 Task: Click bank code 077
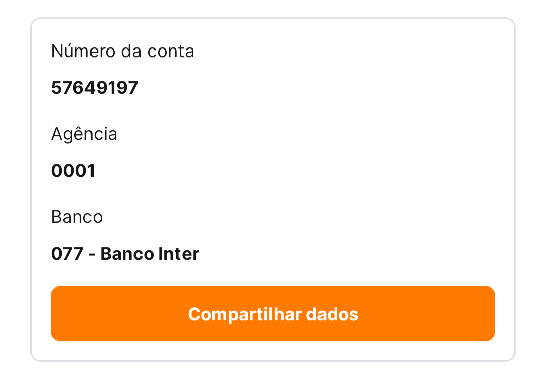coord(67,254)
